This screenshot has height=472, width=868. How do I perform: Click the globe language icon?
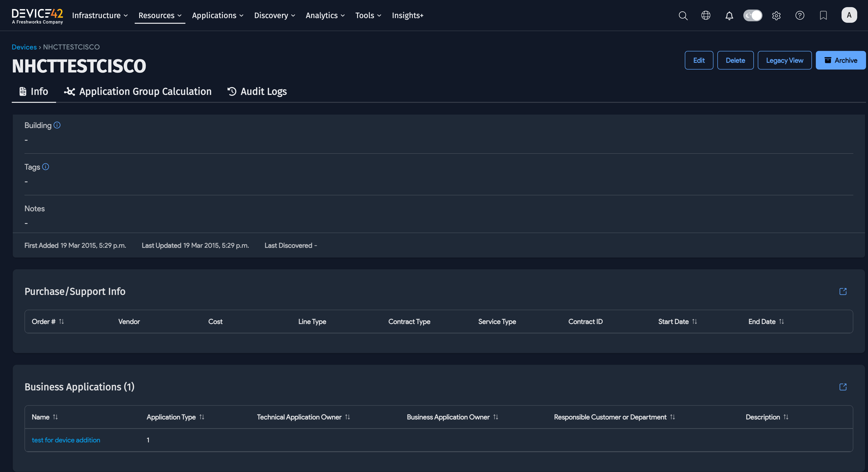[x=706, y=15]
